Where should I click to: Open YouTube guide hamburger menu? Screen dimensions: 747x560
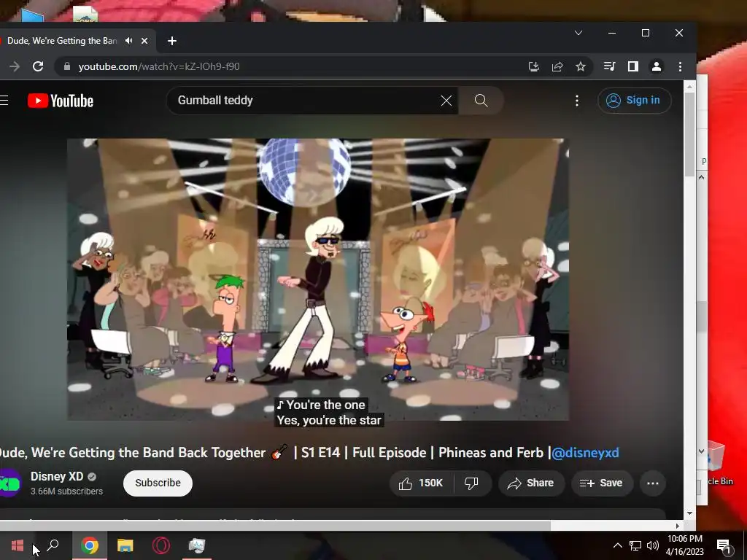[x=4, y=101]
